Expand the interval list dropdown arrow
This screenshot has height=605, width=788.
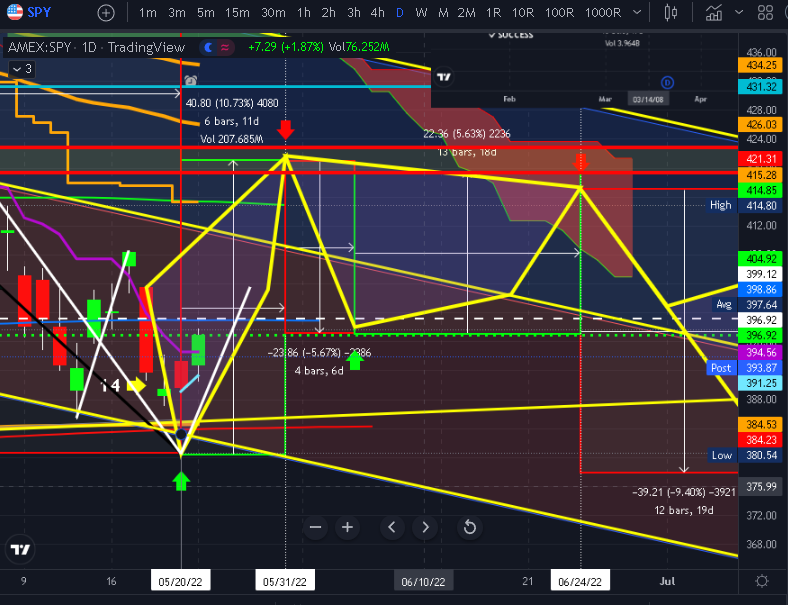pyautogui.click(x=637, y=13)
